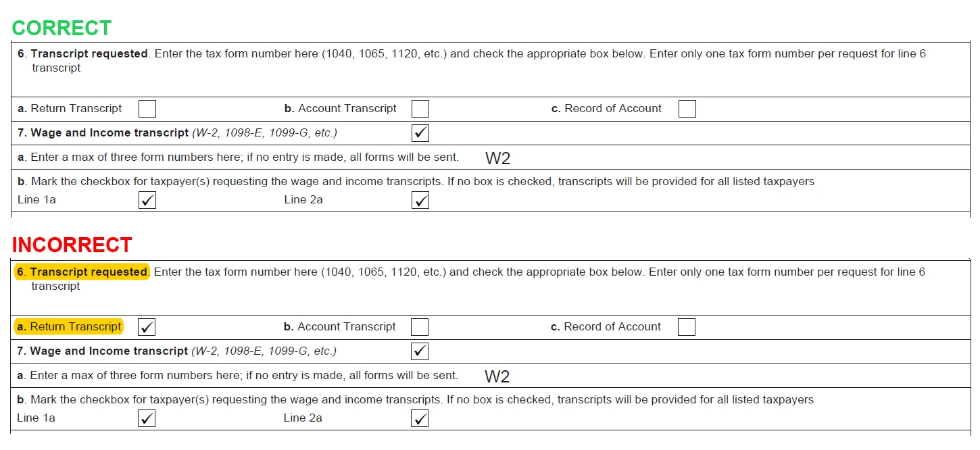Click the highlighted '6. Transcript requested' label

tap(82, 272)
